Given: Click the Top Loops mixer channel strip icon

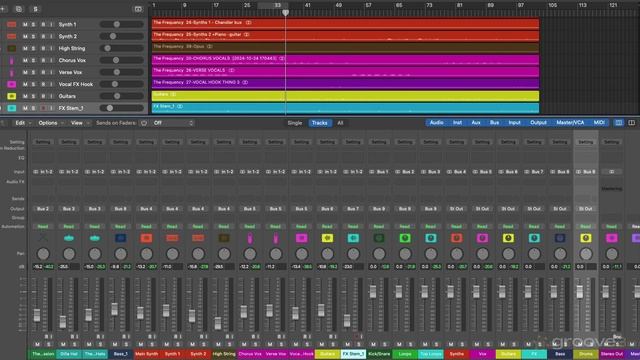Looking at the screenshot, I should [x=431, y=238].
